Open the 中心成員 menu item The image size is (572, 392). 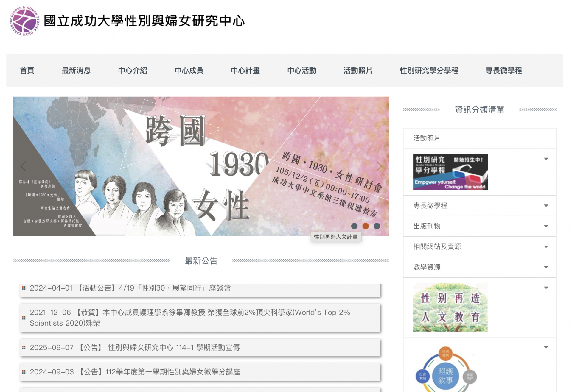[189, 71]
